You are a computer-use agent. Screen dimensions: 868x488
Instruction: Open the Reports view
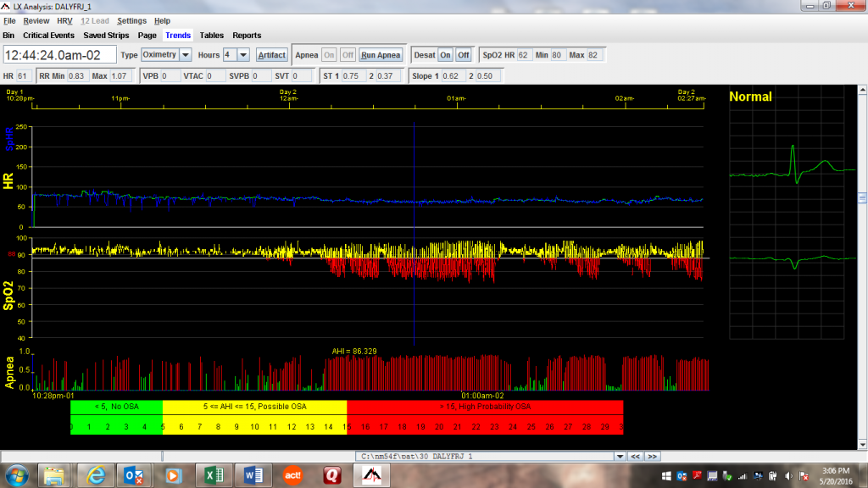247,36
